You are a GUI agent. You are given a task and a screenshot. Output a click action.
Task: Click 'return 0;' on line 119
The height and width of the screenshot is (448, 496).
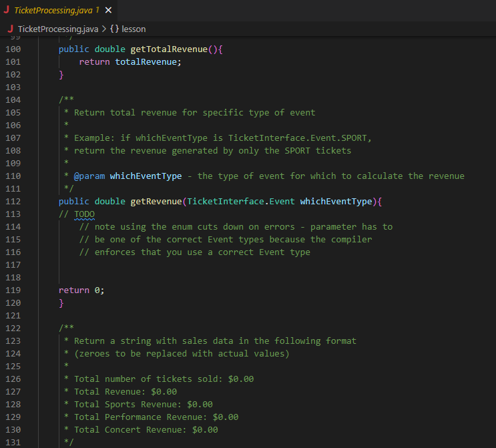coord(81,290)
